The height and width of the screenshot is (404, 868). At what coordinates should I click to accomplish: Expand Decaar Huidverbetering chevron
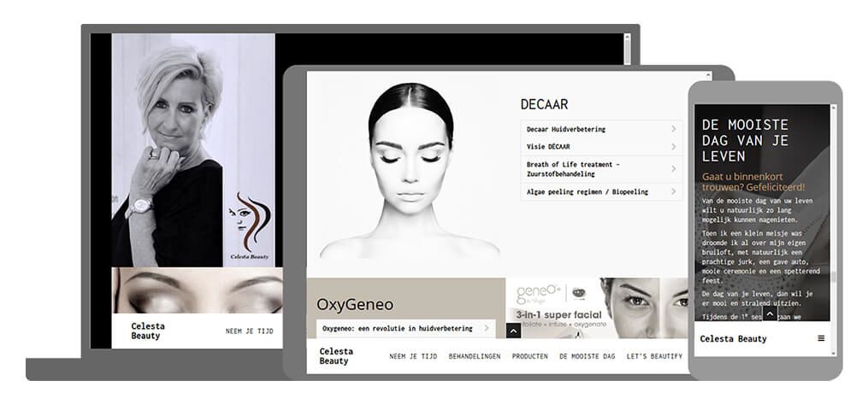tap(674, 129)
